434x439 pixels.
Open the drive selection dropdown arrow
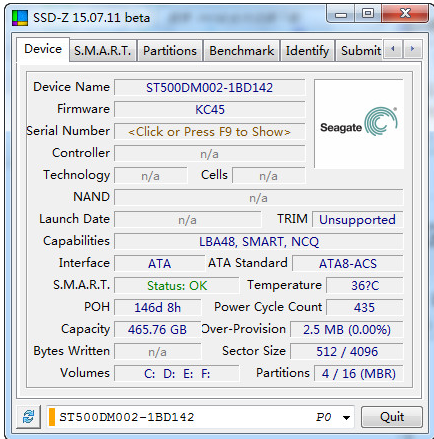pos(346,417)
